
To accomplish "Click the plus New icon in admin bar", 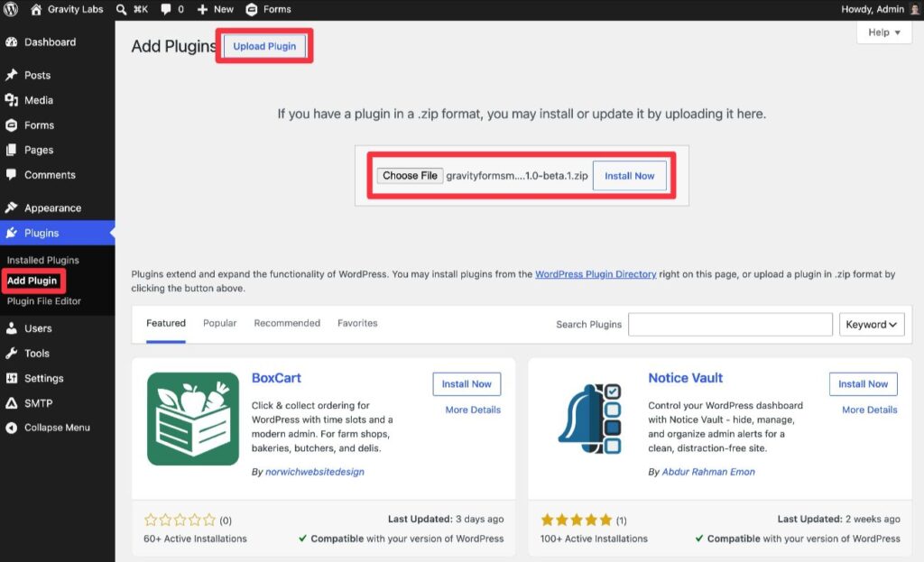I will tap(202, 9).
